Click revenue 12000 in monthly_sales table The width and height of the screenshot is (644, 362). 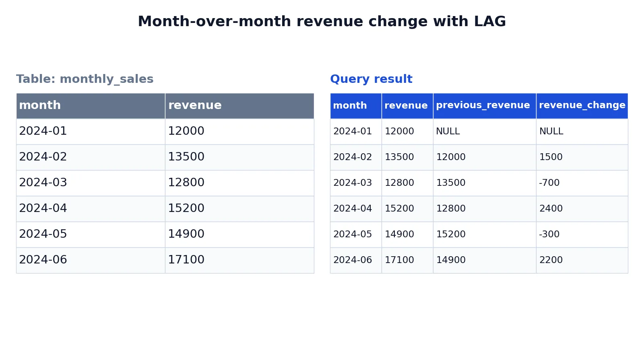[x=239, y=132]
